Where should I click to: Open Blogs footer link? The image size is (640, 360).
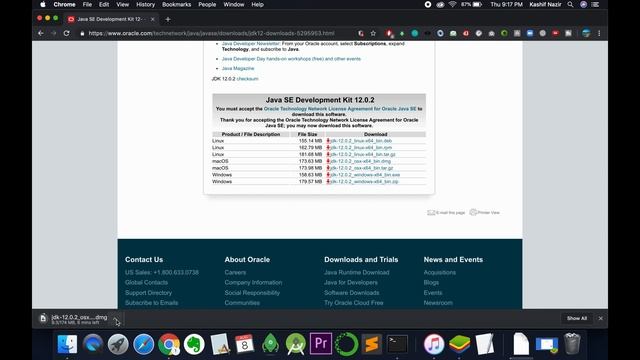(431, 282)
